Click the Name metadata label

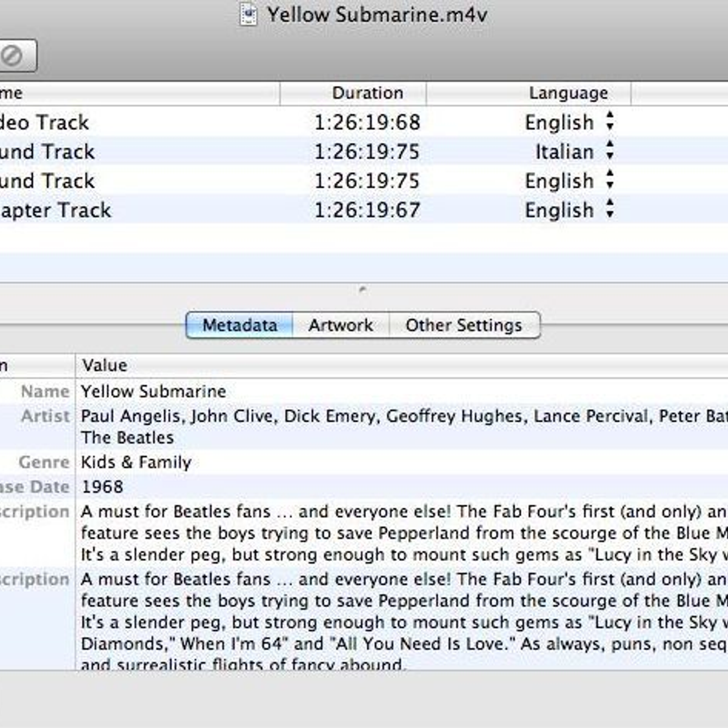[45, 391]
